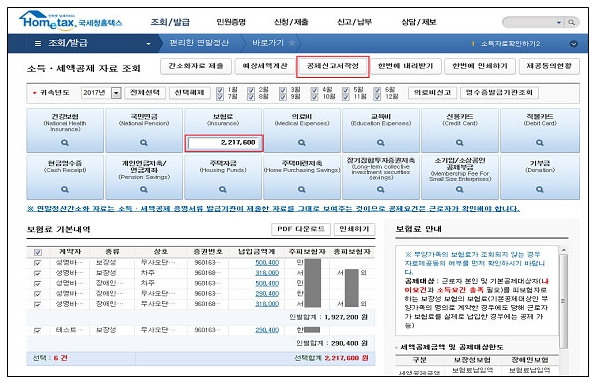Uncheck the 테스트 row checkbox
This screenshot has height=386, width=597.
click(38, 330)
